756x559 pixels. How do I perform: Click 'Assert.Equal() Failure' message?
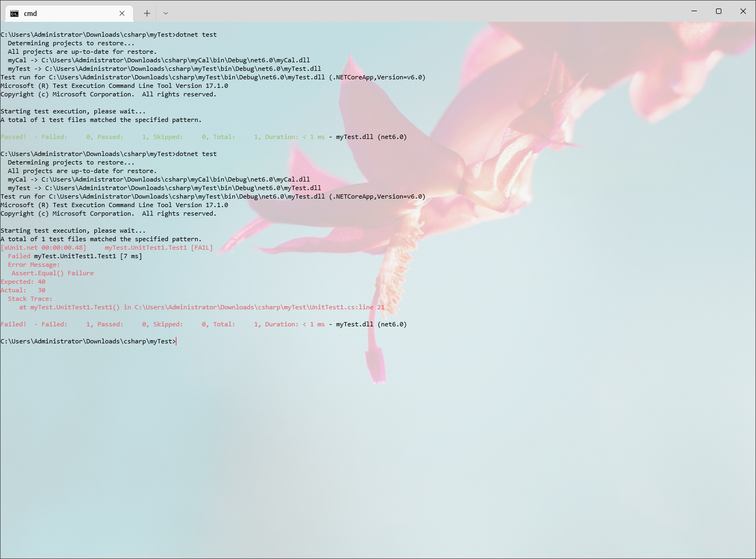tap(53, 273)
